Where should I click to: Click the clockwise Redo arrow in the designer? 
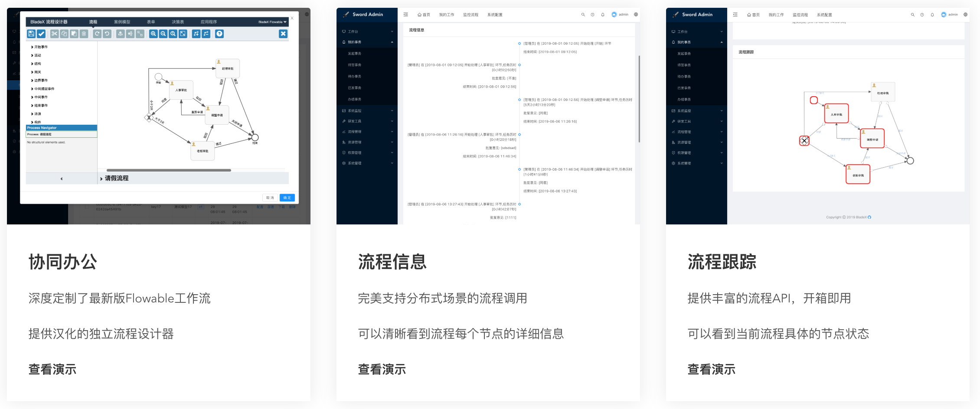point(97,34)
